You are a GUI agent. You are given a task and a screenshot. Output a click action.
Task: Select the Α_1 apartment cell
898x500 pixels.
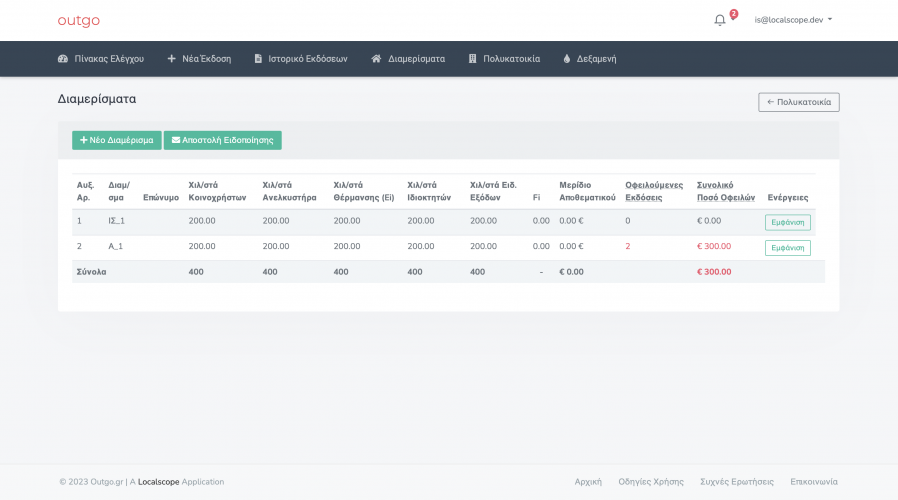coord(115,246)
